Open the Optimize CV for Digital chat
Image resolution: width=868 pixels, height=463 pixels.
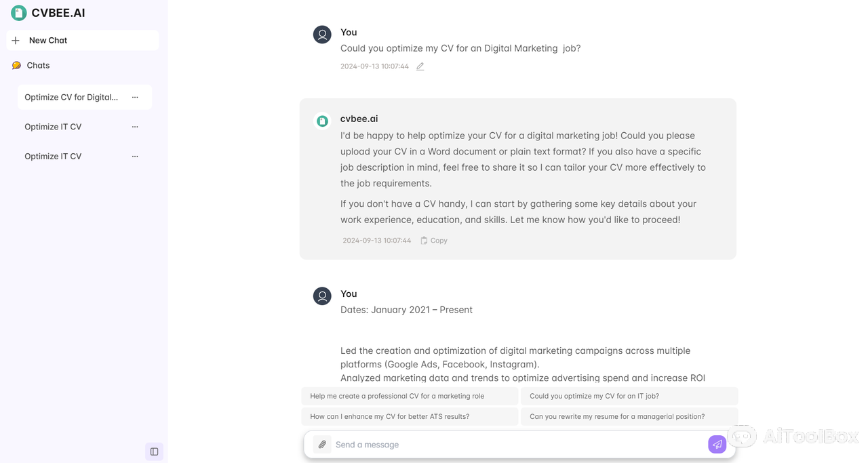[71, 97]
